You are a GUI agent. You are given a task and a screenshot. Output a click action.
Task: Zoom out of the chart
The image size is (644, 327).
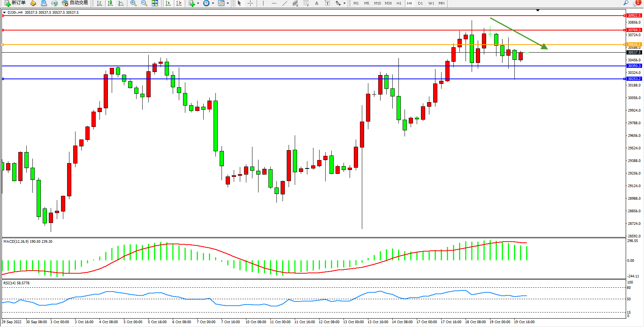tap(144, 3)
